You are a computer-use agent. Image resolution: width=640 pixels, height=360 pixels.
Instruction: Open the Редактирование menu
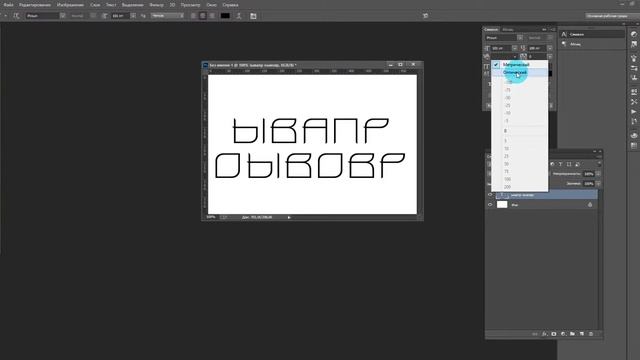pos(35,5)
